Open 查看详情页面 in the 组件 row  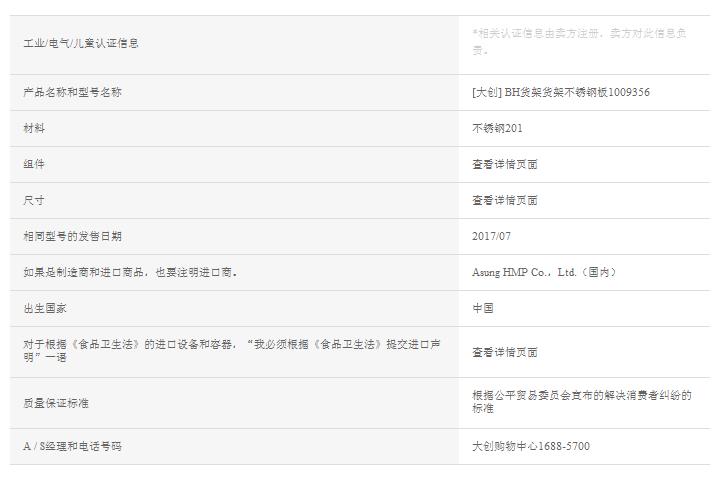click(504, 164)
